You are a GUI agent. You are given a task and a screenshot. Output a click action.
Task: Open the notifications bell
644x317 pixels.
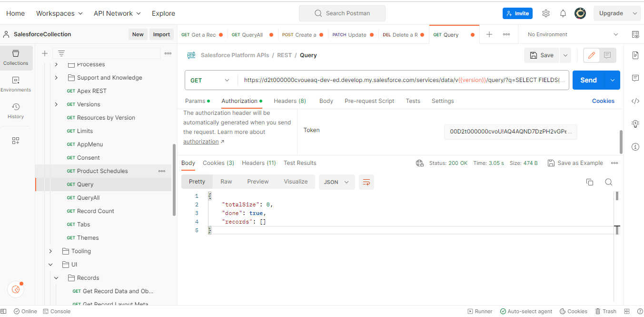[563, 13]
